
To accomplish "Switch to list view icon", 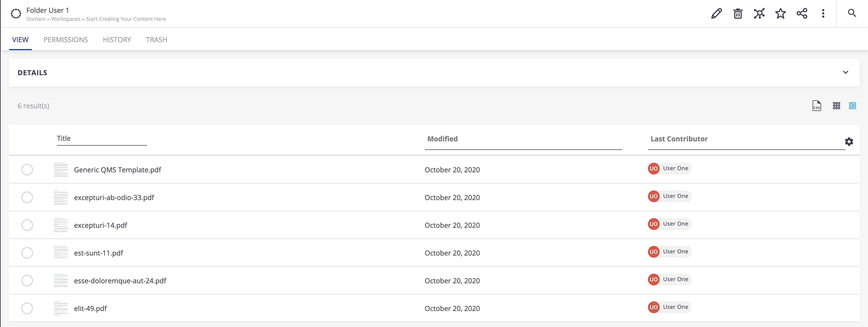I will [852, 106].
